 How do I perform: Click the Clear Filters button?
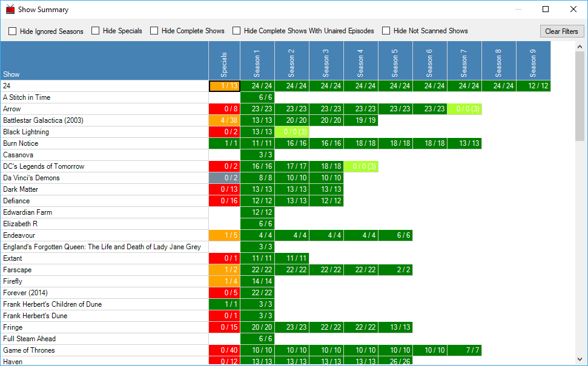click(562, 31)
